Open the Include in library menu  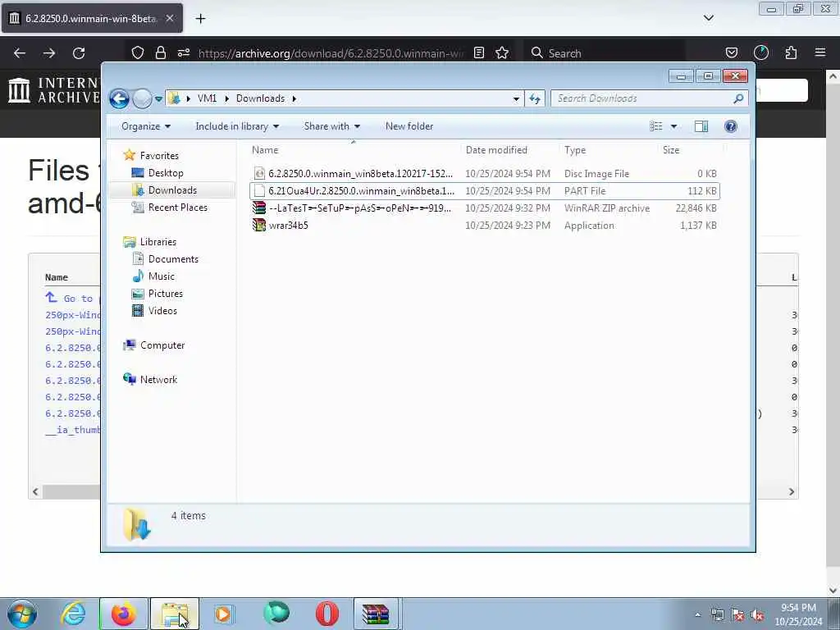tap(237, 126)
